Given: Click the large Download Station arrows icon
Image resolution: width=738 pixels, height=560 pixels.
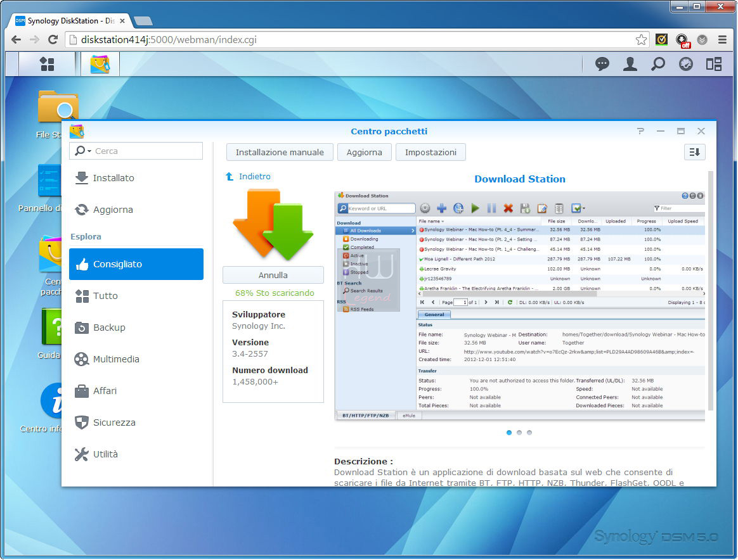Looking at the screenshot, I should (x=273, y=225).
